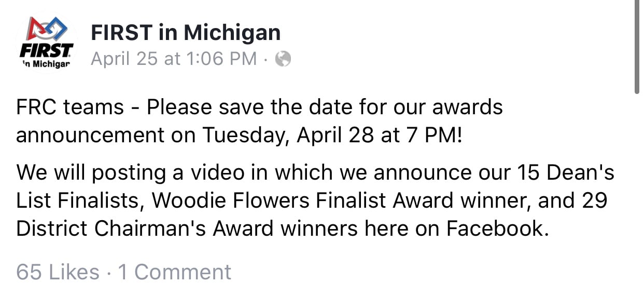View the 65 Likes list
Image resolution: width=644 pixels, height=296 pixels.
pos(58,272)
